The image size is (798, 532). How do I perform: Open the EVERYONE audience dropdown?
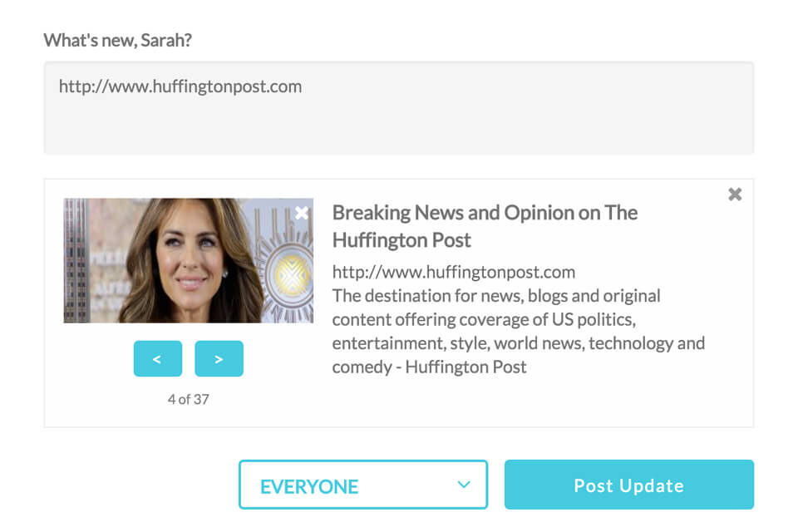click(x=362, y=485)
